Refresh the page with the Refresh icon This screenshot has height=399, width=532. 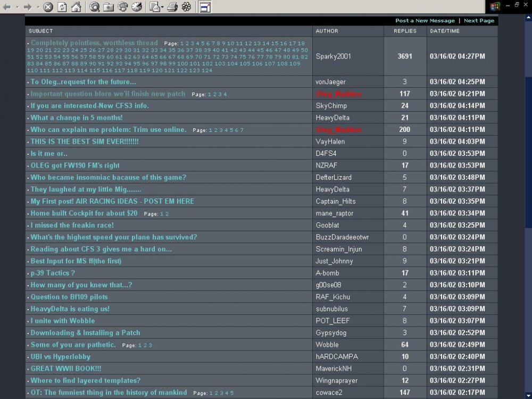62,7
